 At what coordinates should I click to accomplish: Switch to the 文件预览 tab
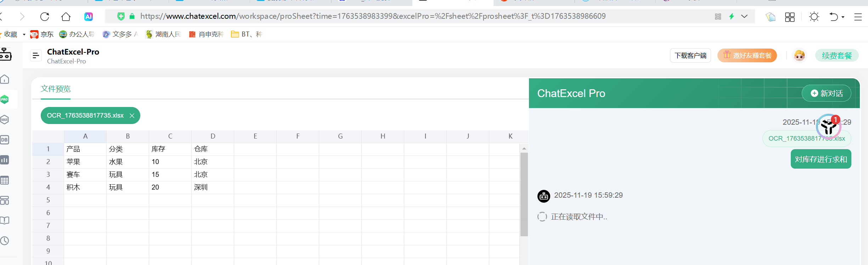coord(55,89)
